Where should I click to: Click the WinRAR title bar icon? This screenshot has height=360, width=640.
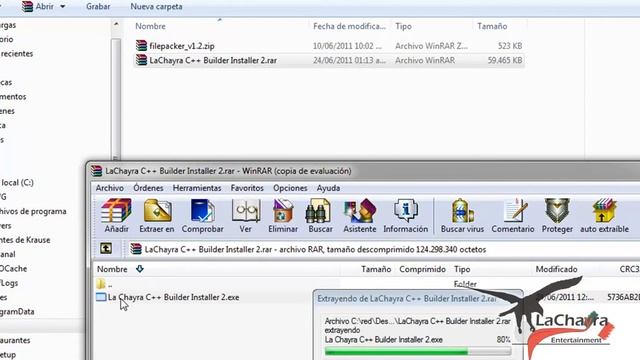pyautogui.click(x=97, y=171)
